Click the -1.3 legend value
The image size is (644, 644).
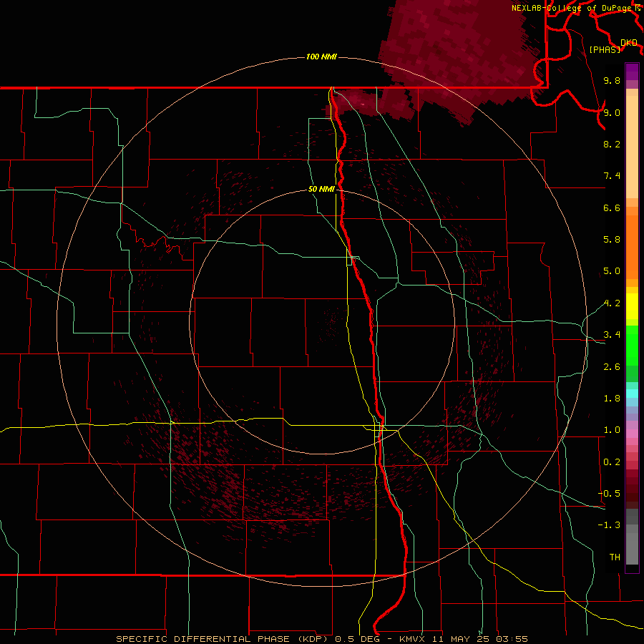click(609, 525)
